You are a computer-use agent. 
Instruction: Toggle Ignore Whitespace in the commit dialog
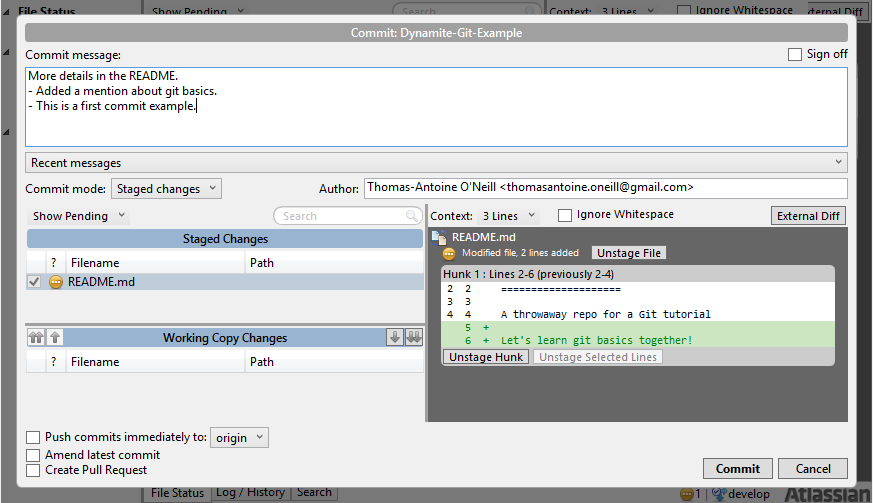pyautogui.click(x=565, y=215)
